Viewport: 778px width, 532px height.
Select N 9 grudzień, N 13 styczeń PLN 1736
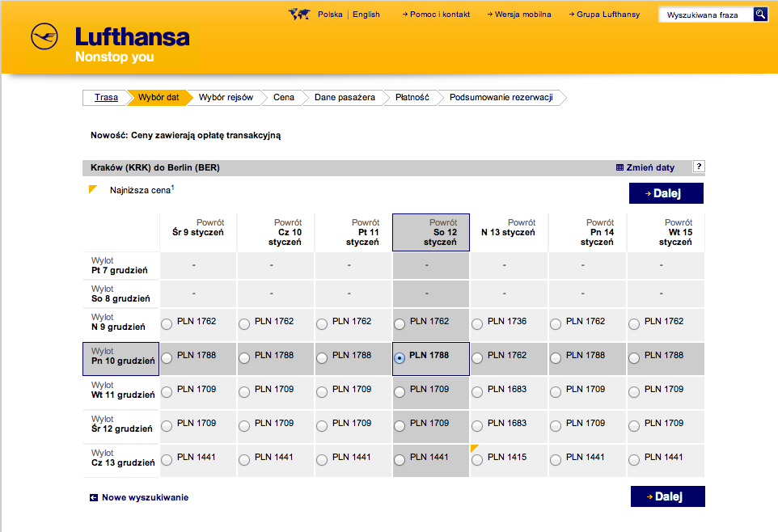click(477, 324)
